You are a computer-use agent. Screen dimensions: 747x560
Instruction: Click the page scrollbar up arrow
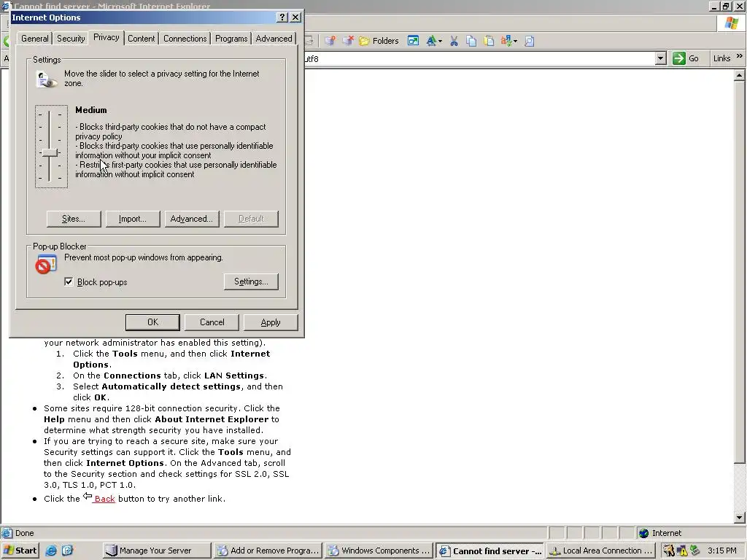click(740, 75)
